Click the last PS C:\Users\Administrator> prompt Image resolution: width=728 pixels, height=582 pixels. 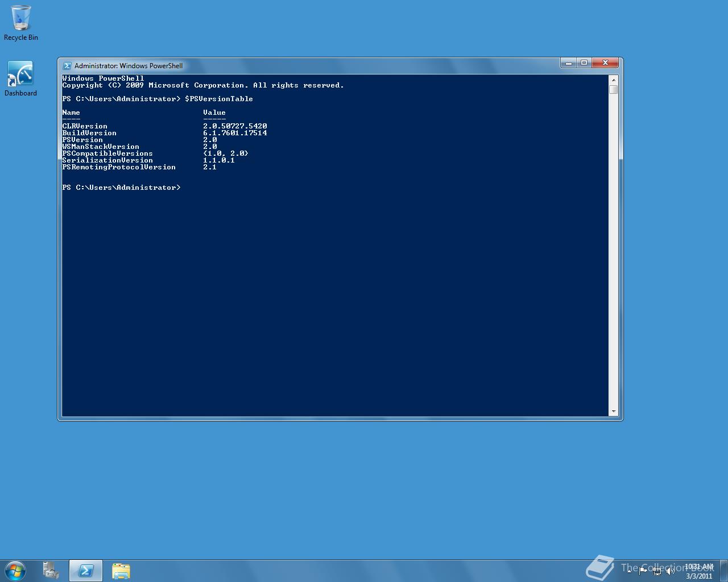(x=121, y=188)
